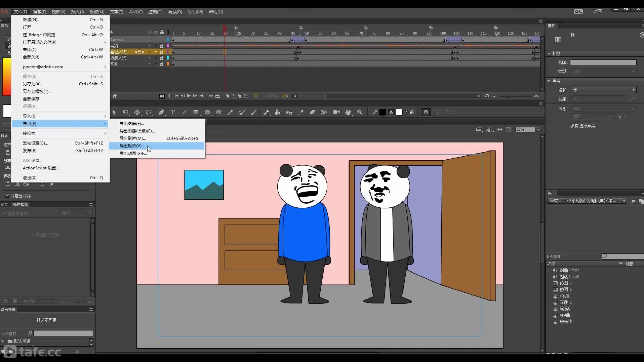Select the 3D Rotation tool
Viewport: 644px width, 362px height.
point(137,112)
